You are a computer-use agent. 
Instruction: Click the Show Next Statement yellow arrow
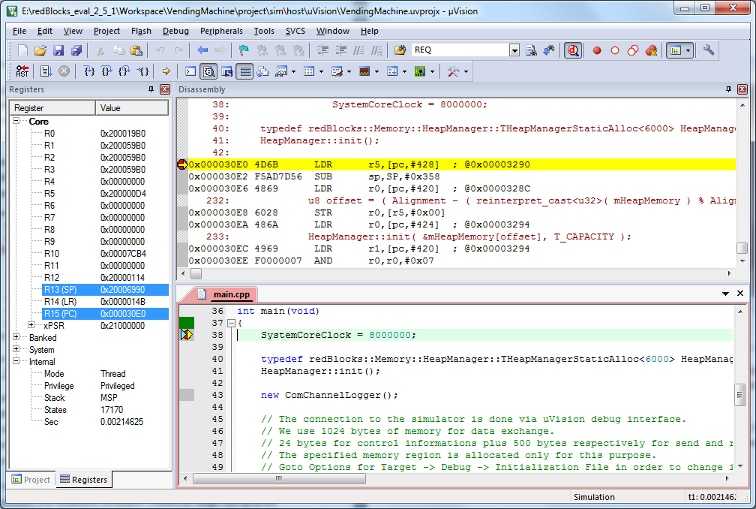[x=166, y=71]
